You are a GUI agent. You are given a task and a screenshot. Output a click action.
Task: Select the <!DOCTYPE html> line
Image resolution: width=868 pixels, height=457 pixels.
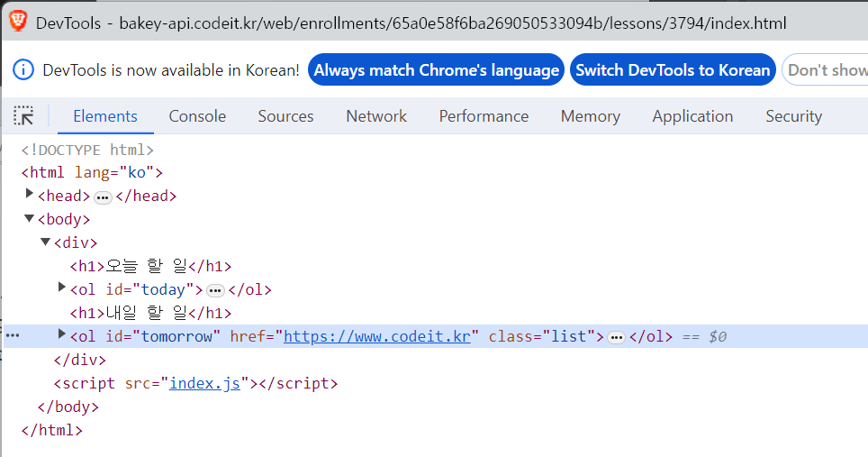87,150
